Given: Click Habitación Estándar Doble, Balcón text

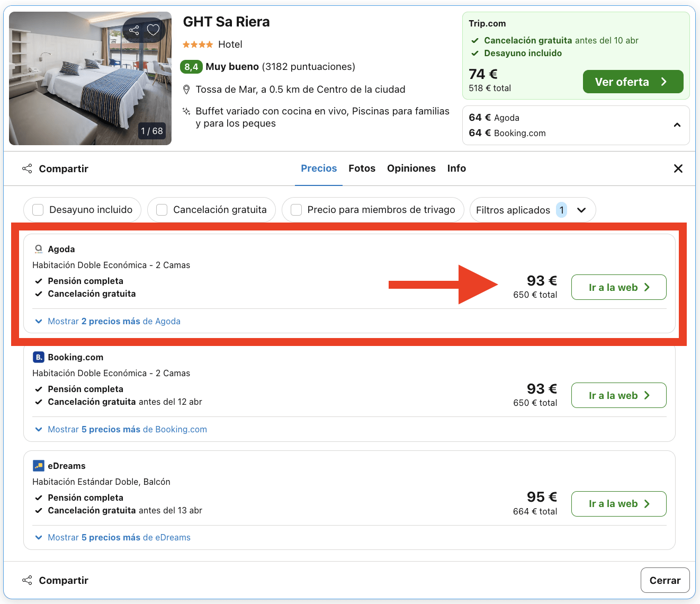Looking at the screenshot, I should [101, 482].
